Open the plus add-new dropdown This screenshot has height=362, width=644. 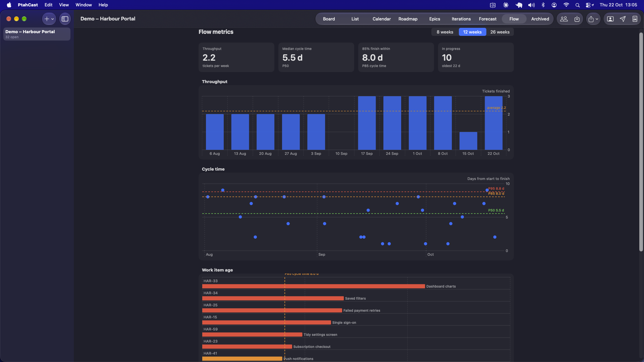click(49, 19)
